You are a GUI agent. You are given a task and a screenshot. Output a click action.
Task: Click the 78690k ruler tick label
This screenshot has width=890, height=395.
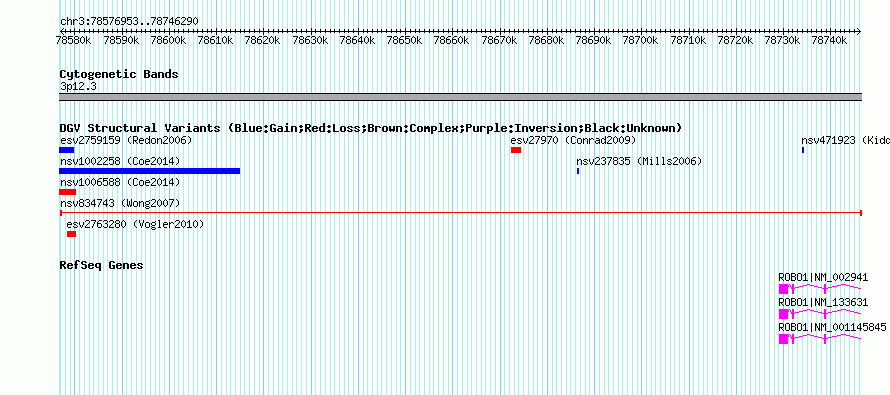tap(593, 40)
